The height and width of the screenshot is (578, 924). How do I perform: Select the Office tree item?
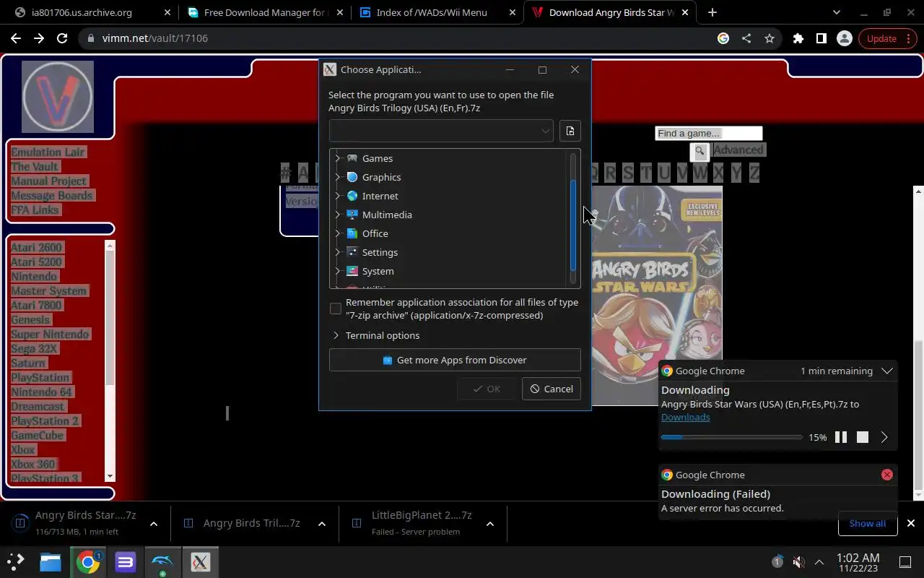coord(375,233)
